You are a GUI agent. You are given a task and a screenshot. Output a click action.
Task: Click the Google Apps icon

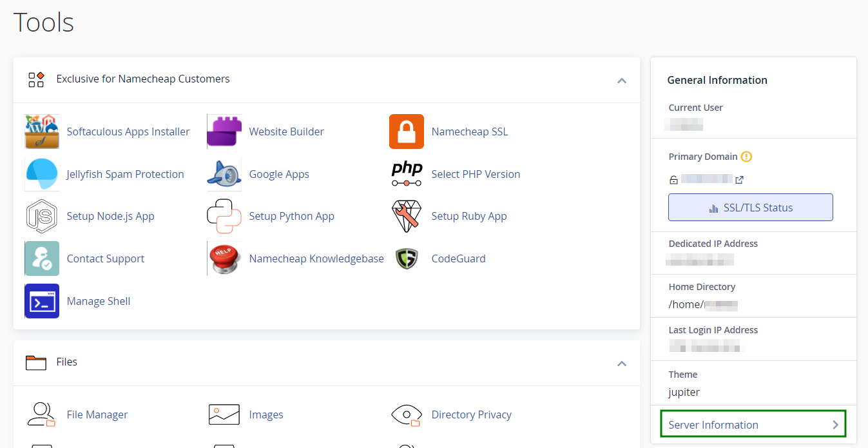[224, 174]
